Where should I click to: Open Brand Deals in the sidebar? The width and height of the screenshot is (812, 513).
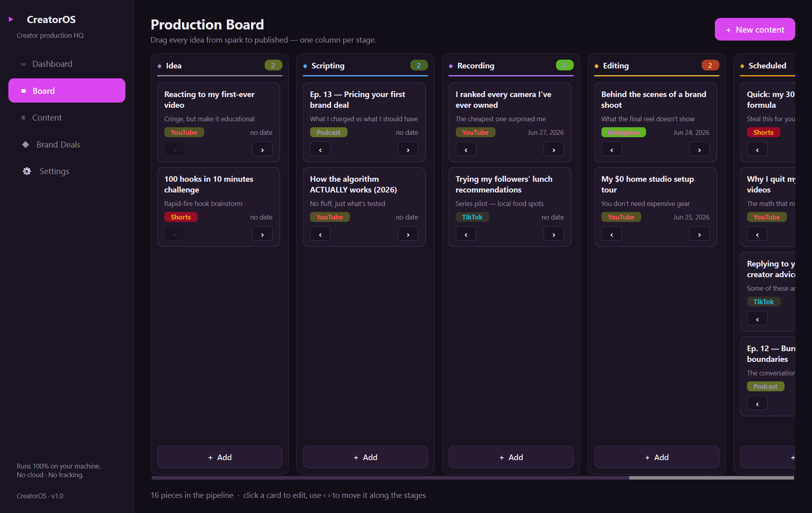pos(66,145)
